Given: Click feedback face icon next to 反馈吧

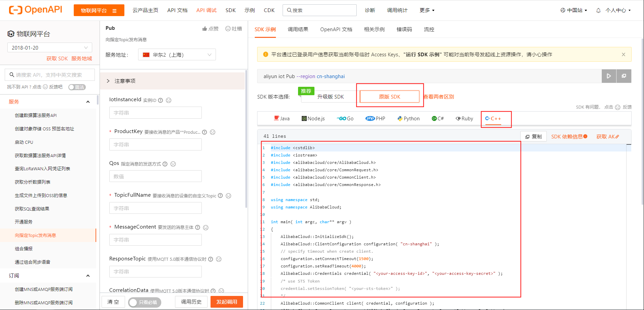Looking at the screenshot, I should pos(45,87).
